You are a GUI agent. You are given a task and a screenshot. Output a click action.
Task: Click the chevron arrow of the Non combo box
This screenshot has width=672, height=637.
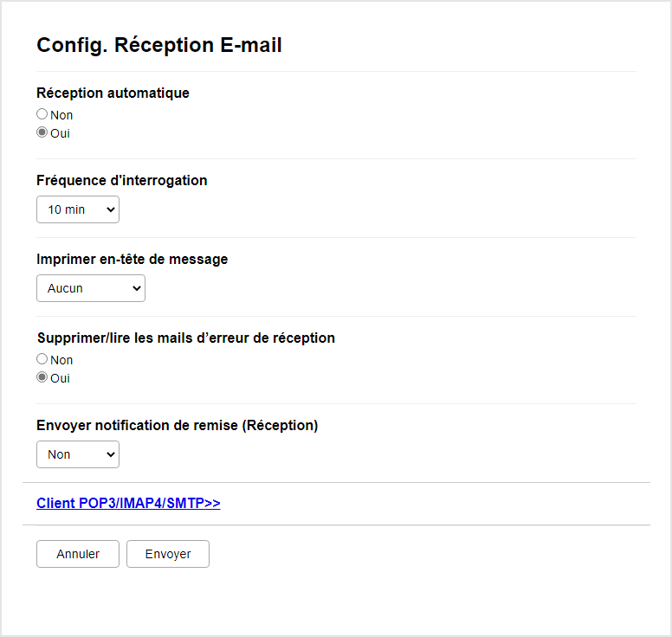pyautogui.click(x=111, y=454)
